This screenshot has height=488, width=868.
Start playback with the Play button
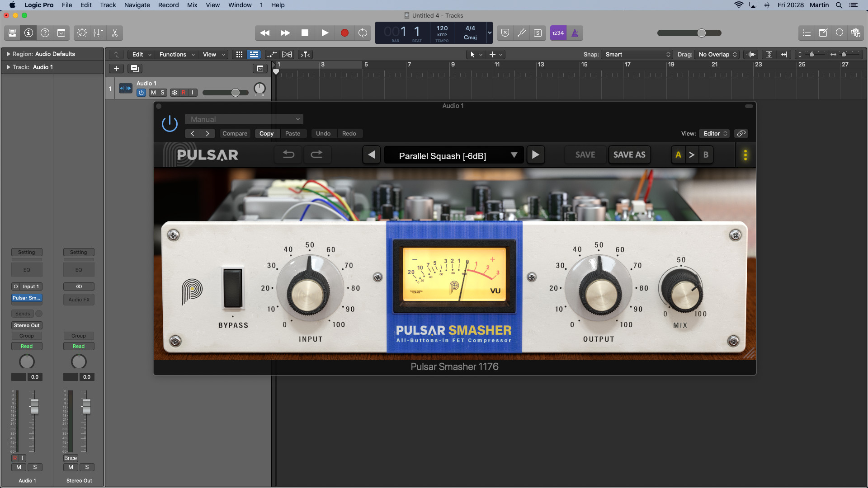pos(325,33)
